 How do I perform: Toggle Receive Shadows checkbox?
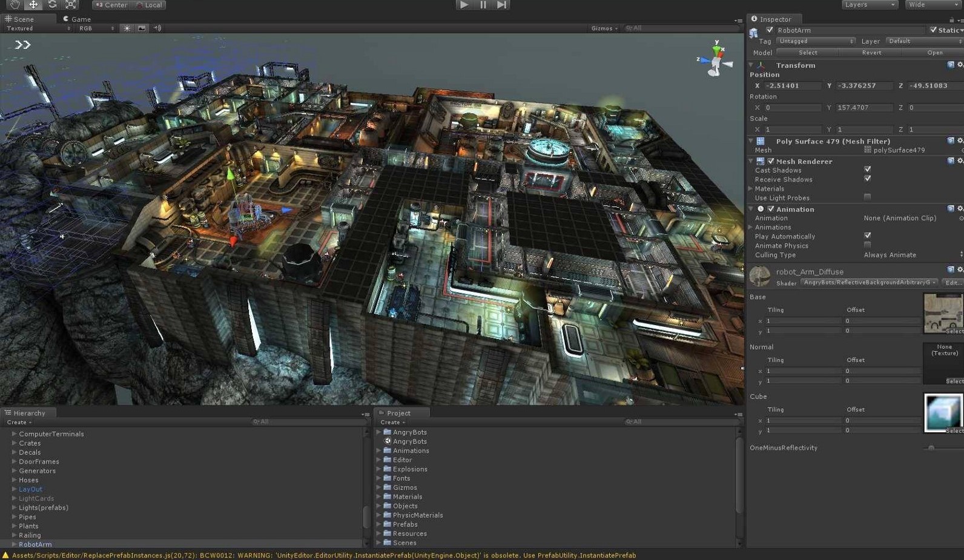pyautogui.click(x=868, y=179)
